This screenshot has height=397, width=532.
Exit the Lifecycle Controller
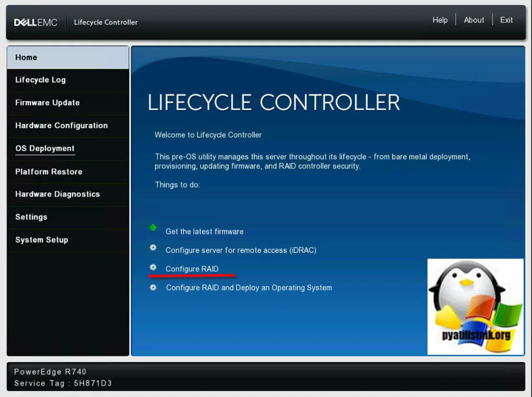click(x=507, y=20)
